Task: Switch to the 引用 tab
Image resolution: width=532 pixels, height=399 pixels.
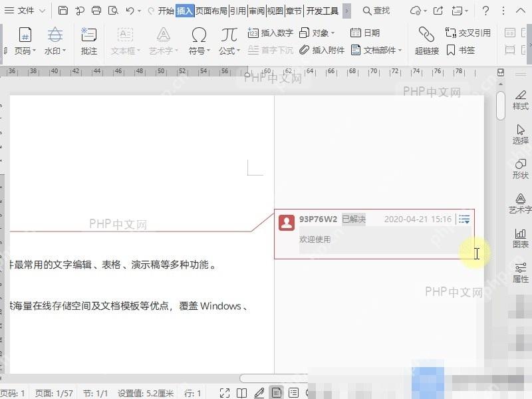Action: [x=238, y=11]
